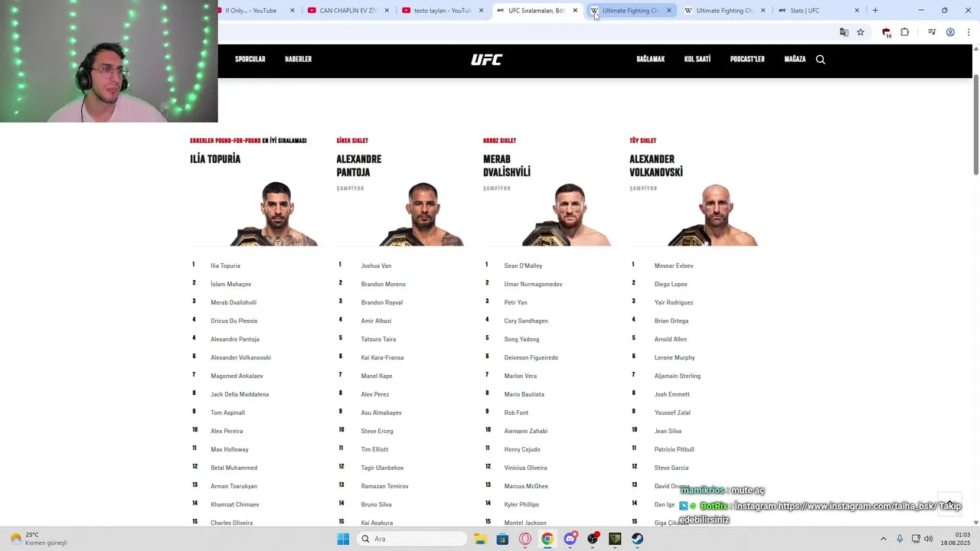Open OBS Studio from the taskbar
This screenshot has width=980, height=551.
(593, 539)
